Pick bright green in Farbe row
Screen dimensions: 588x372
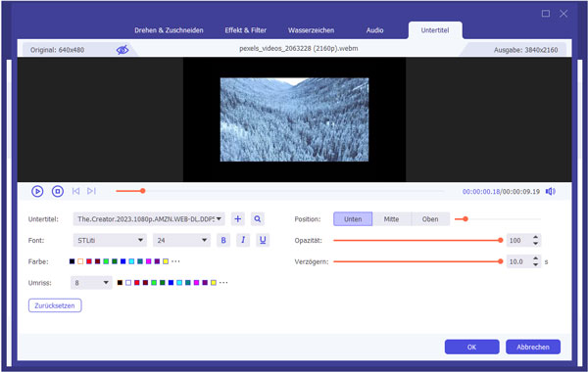pos(106,261)
